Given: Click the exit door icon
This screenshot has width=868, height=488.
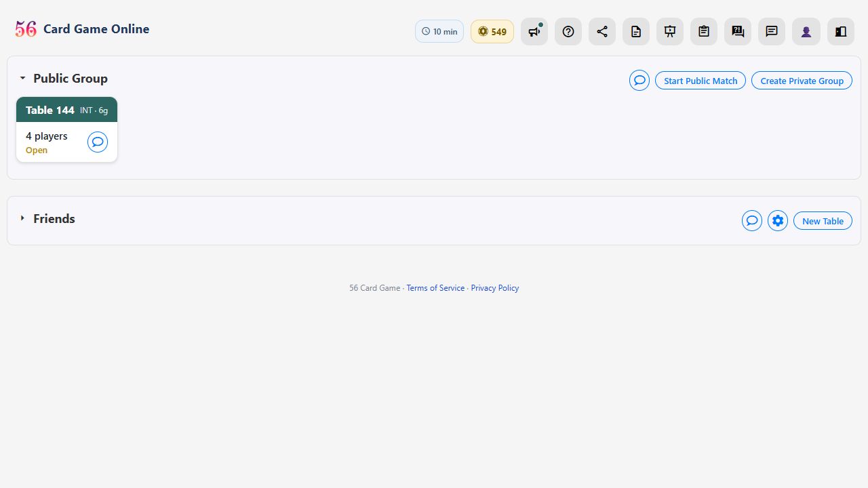Looking at the screenshot, I should point(841,31).
